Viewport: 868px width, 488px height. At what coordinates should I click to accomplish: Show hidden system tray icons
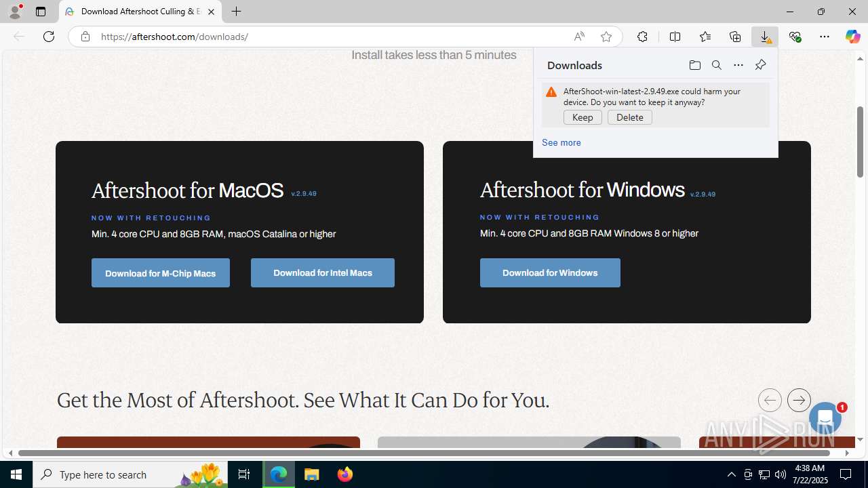point(731,474)
